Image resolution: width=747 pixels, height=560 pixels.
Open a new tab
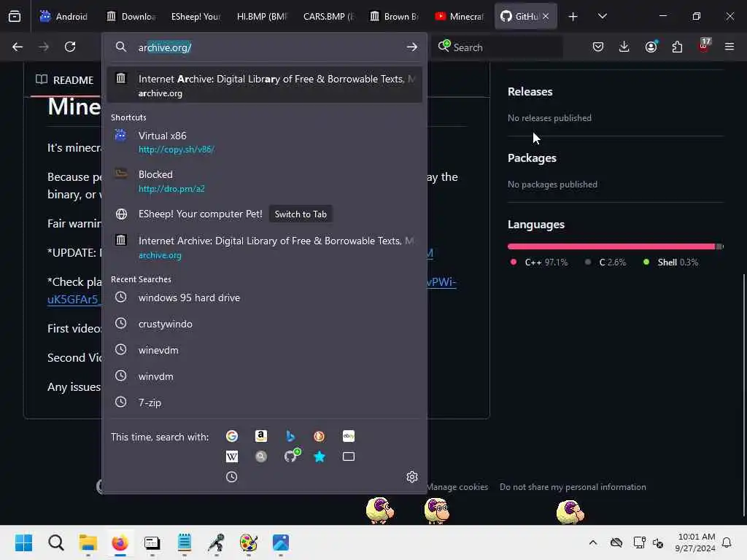pos(573,17)
